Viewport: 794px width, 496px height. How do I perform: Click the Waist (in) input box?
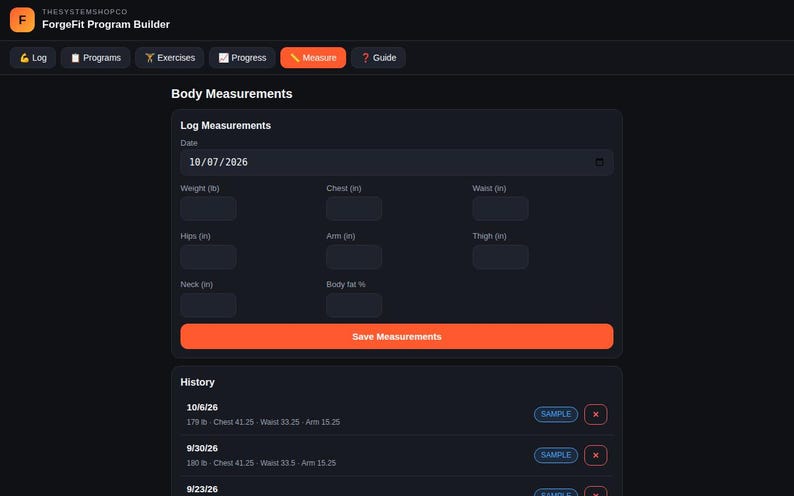(x=500, y=209)
